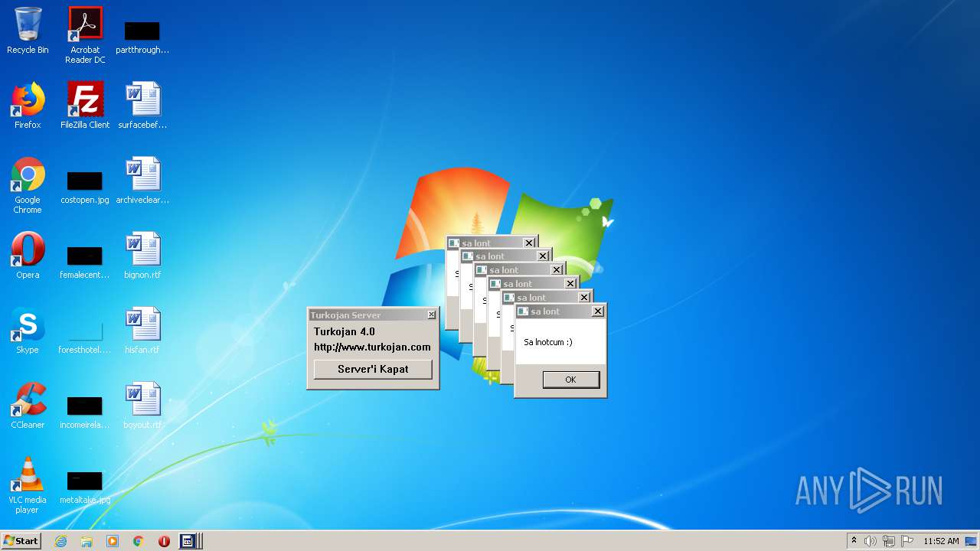The image size is (980, 551).
Task: Select Skype desktop shortcut
Action: [x=28, y=331]
